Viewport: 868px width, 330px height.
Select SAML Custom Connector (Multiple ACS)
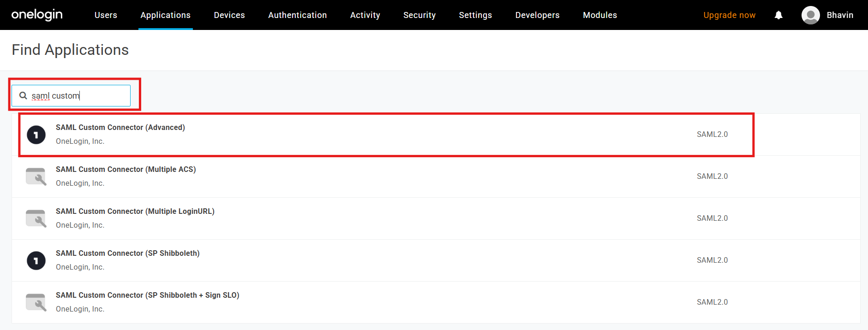436,177
